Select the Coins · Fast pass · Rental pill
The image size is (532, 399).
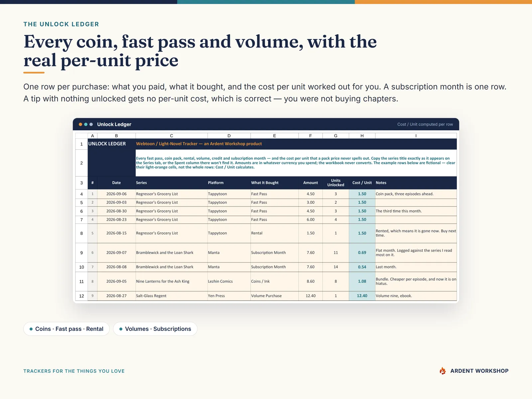click(x=66, y=329)
